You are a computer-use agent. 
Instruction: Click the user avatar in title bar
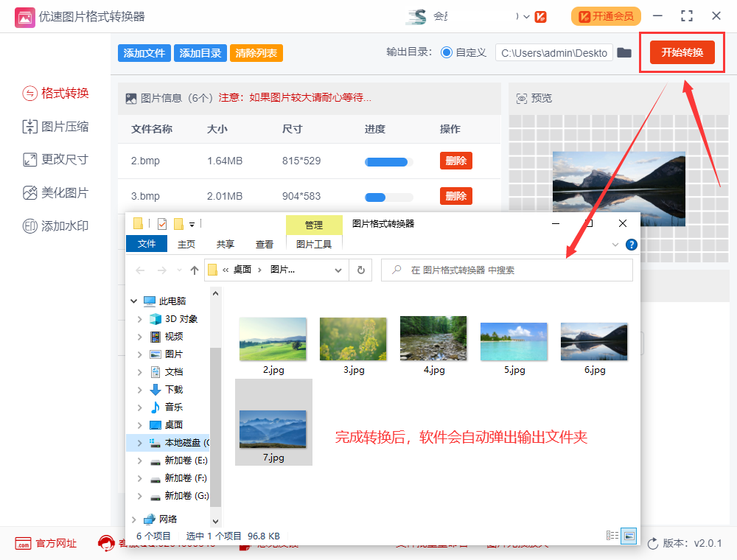click(416, 16)
